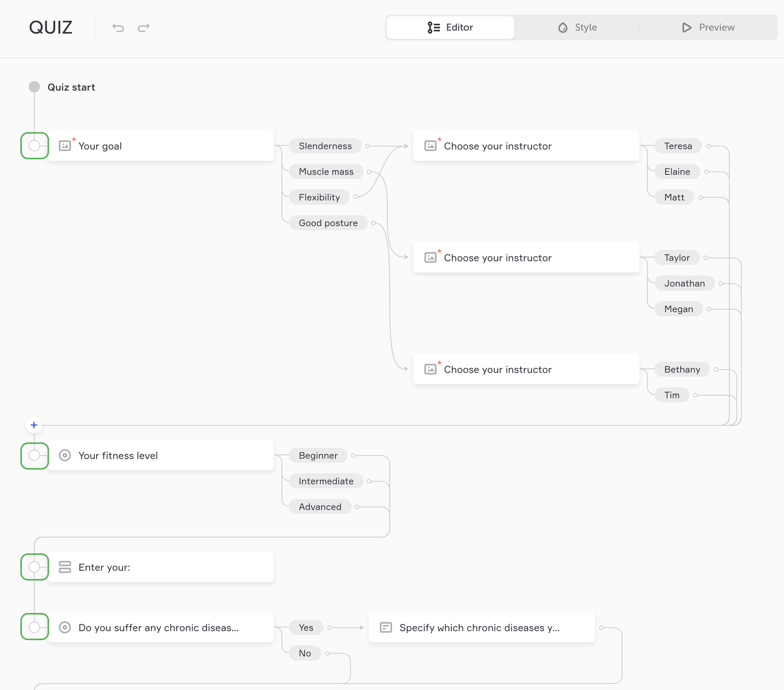This screenshot has width=784, height=690.
Task: Click the connector dot after the Yes answer
Action: point(330,627)
